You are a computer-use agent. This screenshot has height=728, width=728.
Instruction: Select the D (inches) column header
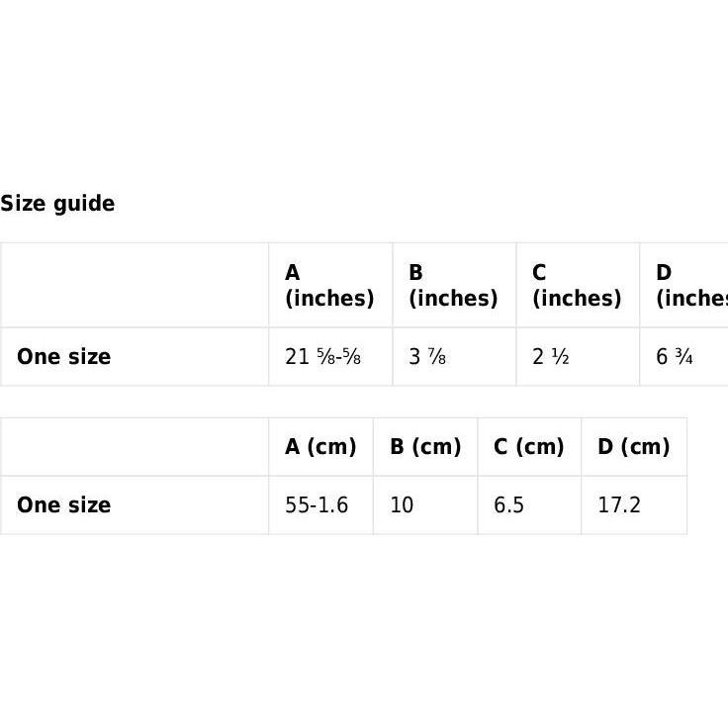(683, 285)
